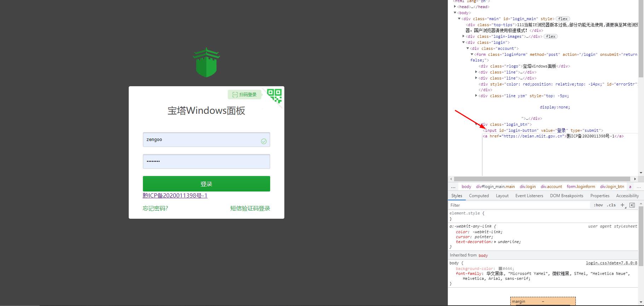Click the green checkmark in username field
The height and width of the screenshot is (306, 644).
[264, 141]
